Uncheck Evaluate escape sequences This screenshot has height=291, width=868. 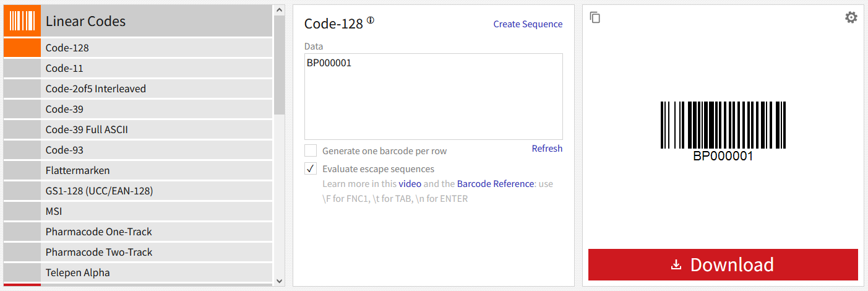click(311, 168)
